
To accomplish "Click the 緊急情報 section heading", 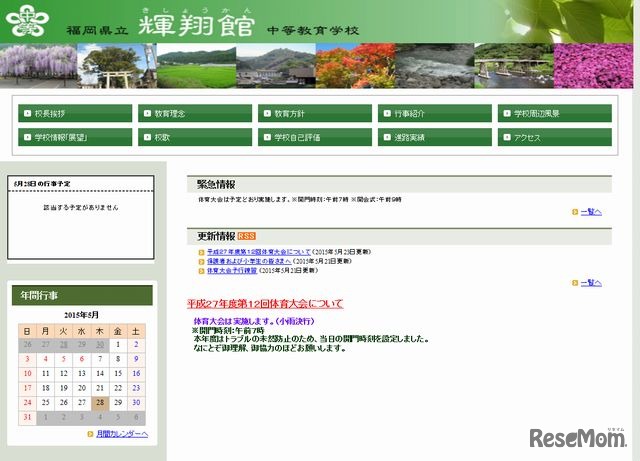I will tap(216, 184).
